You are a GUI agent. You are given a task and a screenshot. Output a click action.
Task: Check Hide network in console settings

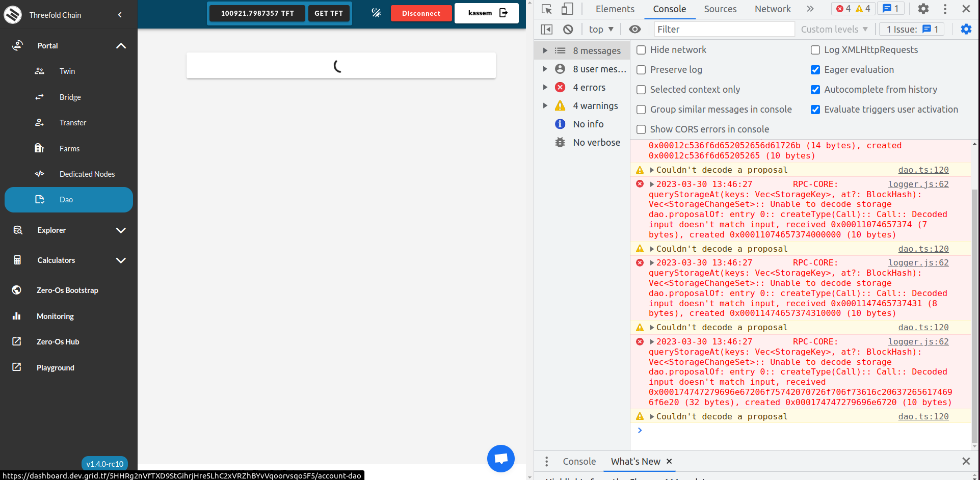[641, 50]
